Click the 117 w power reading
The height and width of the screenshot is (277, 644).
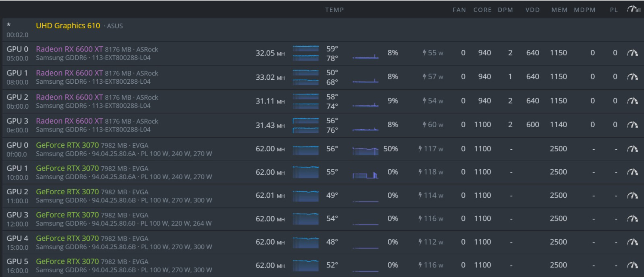pos(431,149)
